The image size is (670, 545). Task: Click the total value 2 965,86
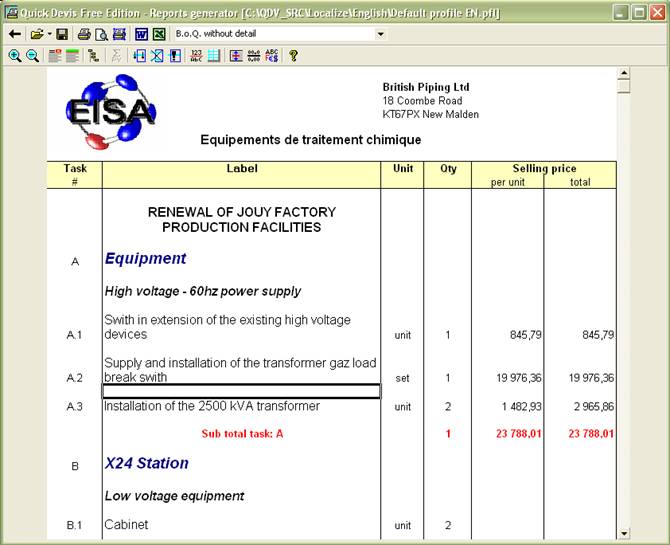pyautogui.click(x=594, y=407)
